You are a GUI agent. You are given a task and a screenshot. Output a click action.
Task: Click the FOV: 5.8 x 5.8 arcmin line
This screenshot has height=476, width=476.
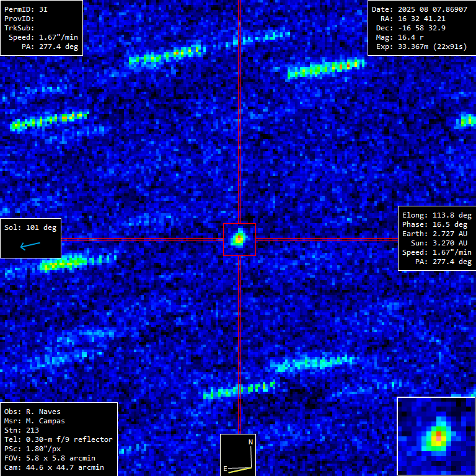(x=50, y=458)
